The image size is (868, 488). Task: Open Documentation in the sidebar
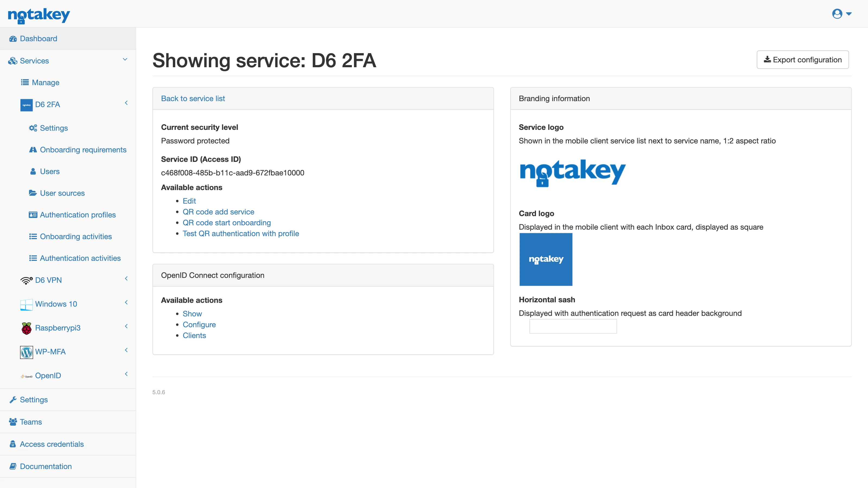(x=68, y=466)
